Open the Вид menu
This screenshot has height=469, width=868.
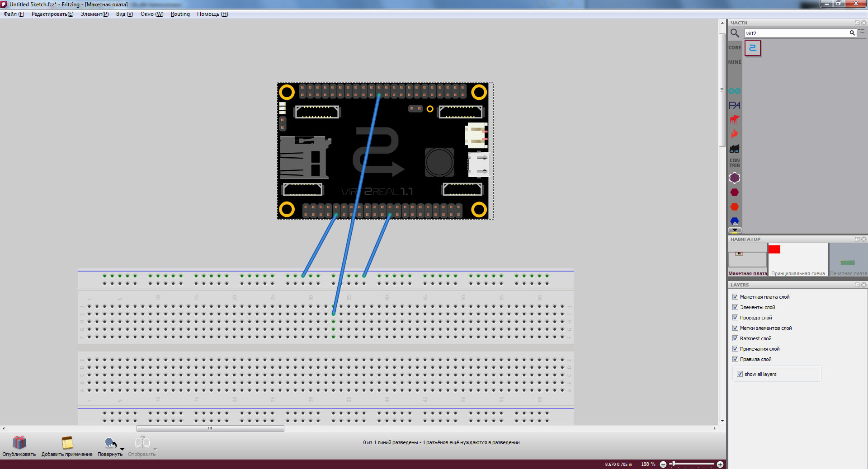124,14
